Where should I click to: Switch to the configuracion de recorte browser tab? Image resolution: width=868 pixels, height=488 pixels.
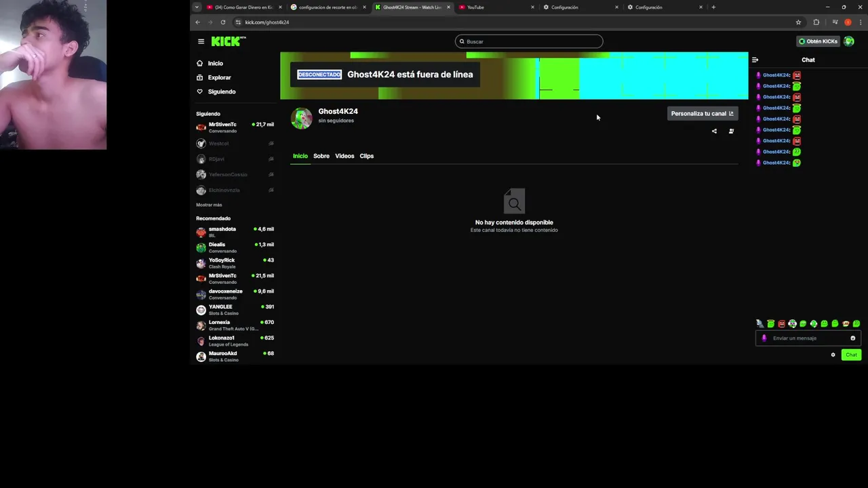(x=328, y=7)
